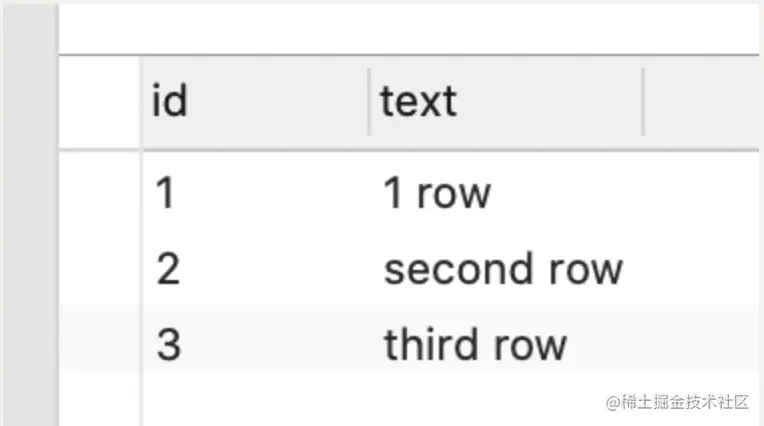
Task: Click the empty cell right of "1 row"
Action: 700,192
